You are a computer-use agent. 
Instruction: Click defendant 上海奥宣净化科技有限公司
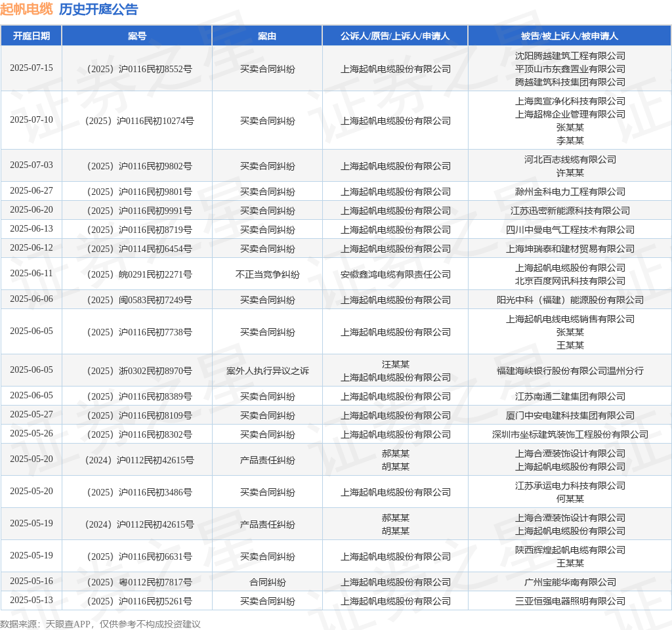point(570,101)
